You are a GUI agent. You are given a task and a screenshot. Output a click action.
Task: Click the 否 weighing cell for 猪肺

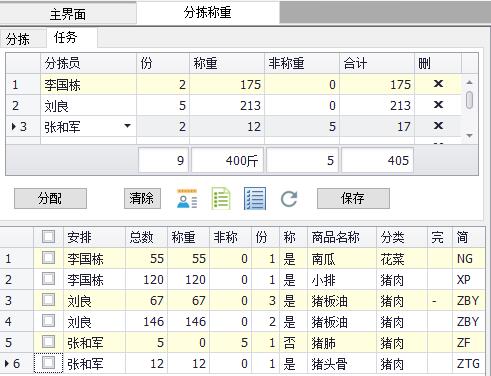click(293, 342)
